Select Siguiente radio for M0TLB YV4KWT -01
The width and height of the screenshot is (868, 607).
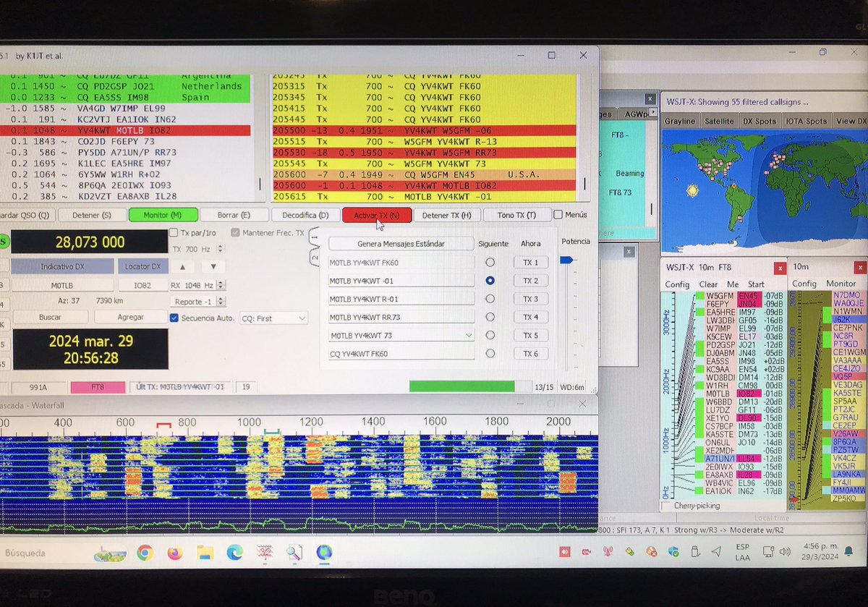click(x=490, y=280)
